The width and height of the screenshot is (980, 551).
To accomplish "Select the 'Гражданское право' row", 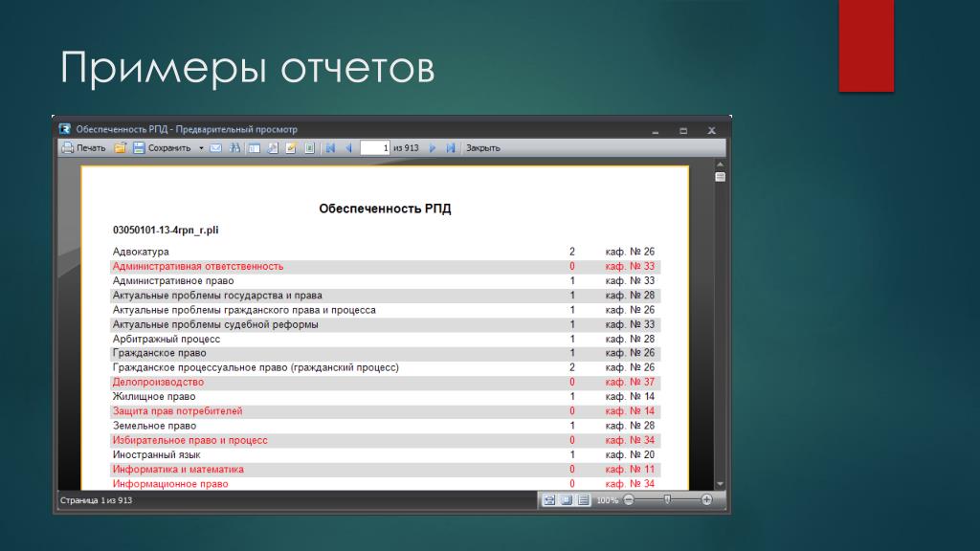I will pos(385,353).
